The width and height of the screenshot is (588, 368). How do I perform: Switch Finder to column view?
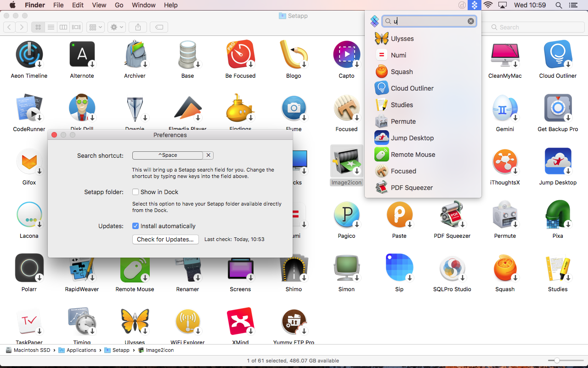point(64,27)
